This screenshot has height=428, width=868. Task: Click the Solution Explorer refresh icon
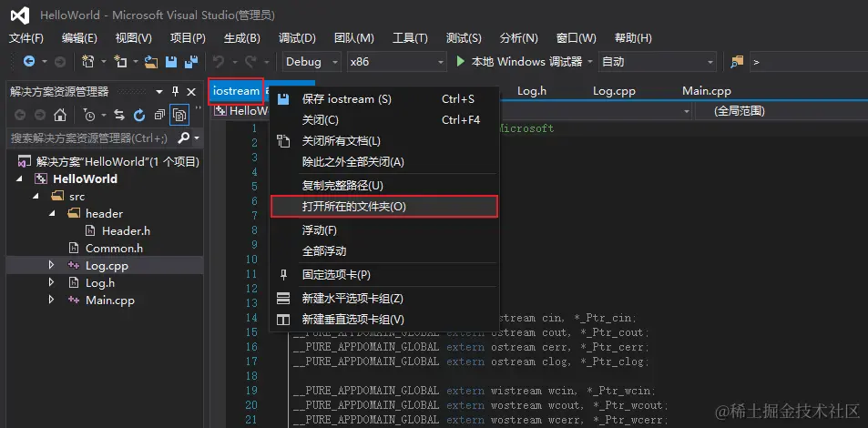tap(139, 115)
